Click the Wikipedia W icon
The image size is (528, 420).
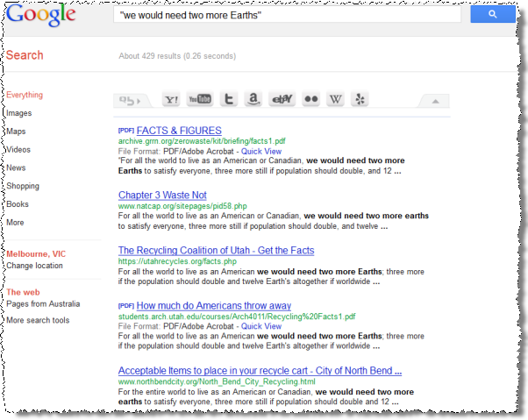point(335,100)
